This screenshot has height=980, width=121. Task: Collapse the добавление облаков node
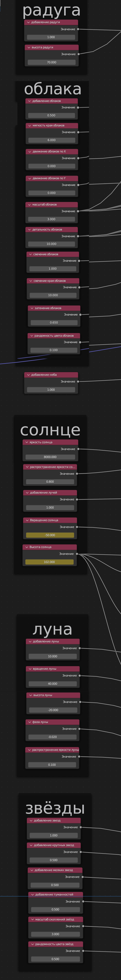pos(29,101)
